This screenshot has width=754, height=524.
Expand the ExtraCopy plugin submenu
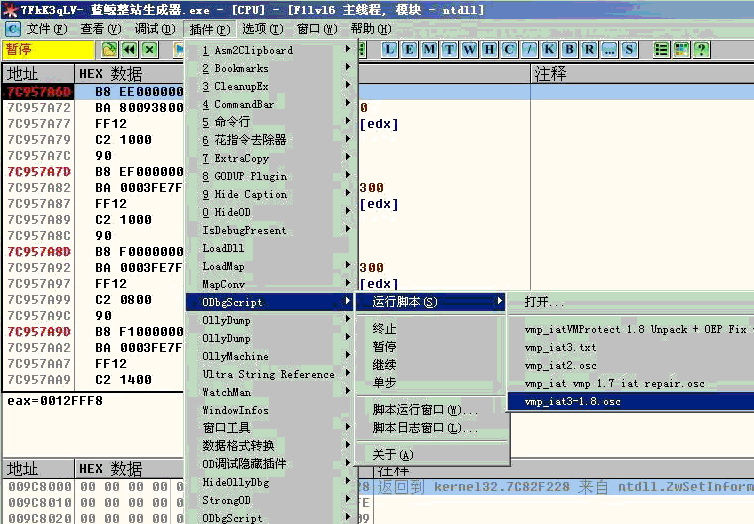[x=271, y=158]
